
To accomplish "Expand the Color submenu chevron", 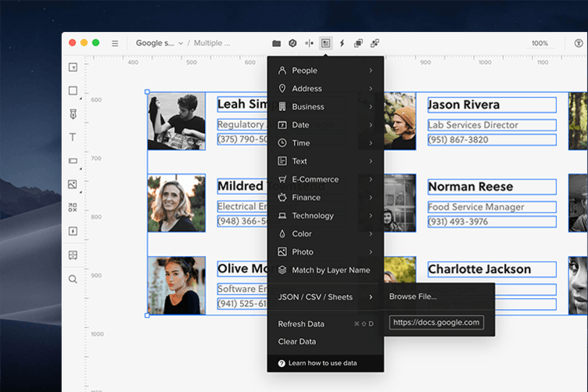I will 371,234.
